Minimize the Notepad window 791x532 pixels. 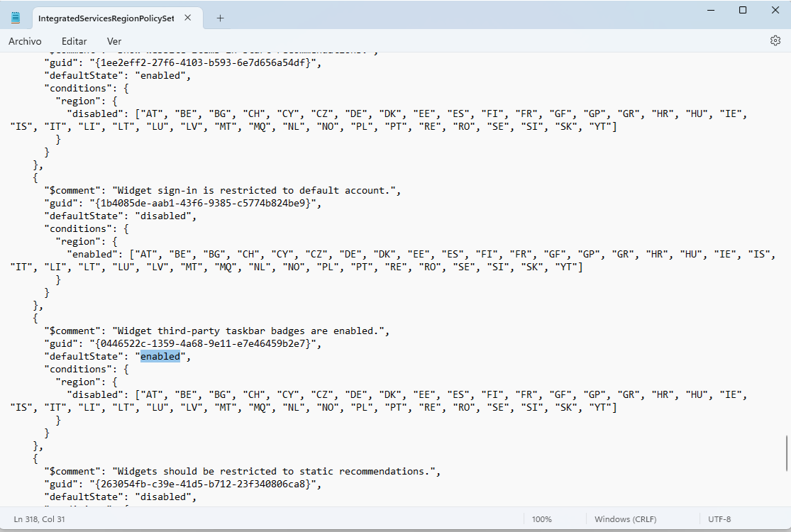coord(712,10)
